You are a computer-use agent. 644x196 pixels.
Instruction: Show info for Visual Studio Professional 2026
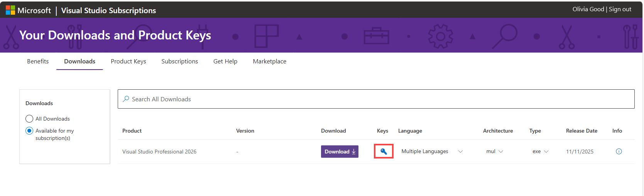619,152
